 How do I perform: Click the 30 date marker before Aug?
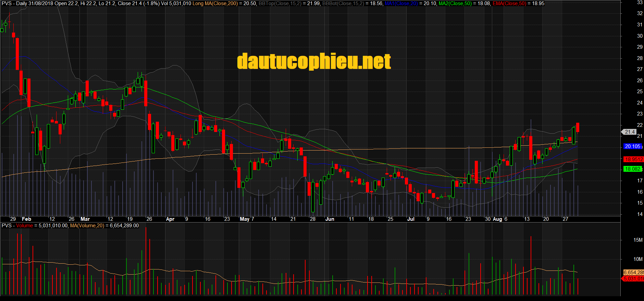[488, 219]
